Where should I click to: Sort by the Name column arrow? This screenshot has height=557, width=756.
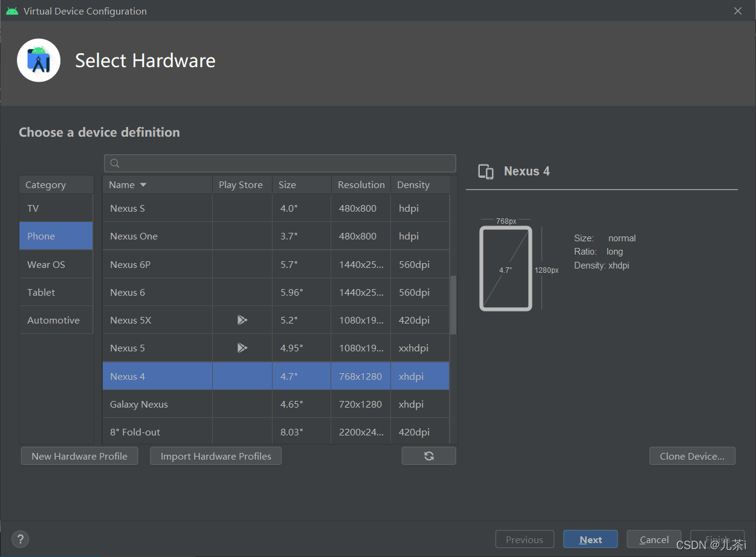[143, 184]
